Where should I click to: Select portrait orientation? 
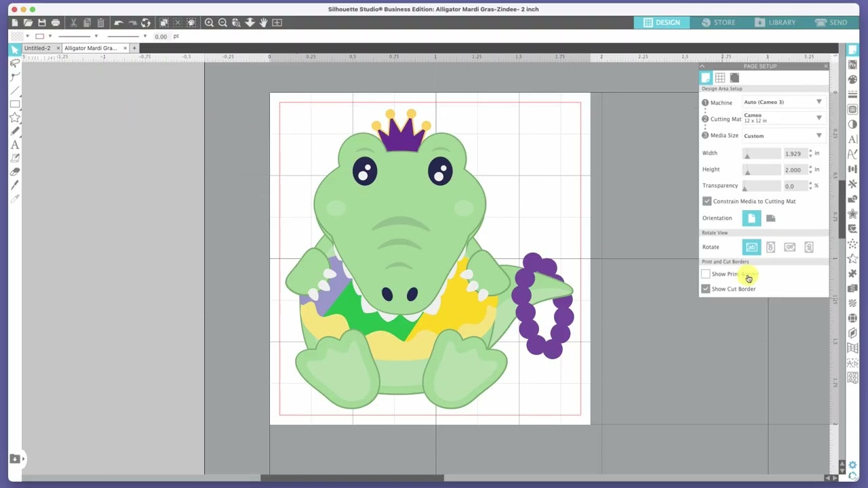point(751,218)
